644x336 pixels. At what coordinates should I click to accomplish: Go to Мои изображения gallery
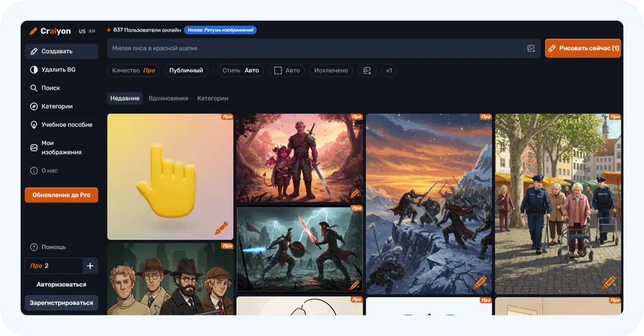point(61,147)
